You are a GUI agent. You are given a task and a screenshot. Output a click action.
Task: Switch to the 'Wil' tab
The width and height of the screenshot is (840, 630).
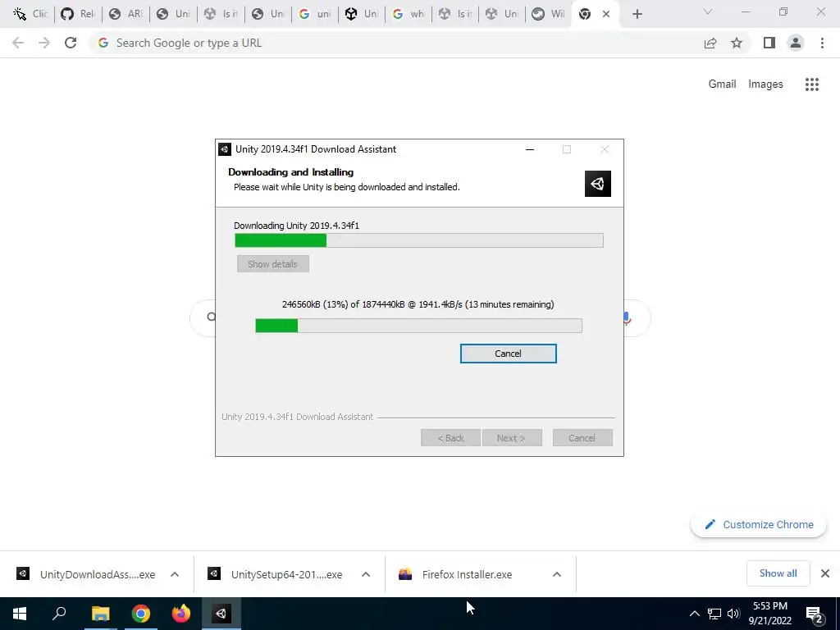tap(548, 14)
